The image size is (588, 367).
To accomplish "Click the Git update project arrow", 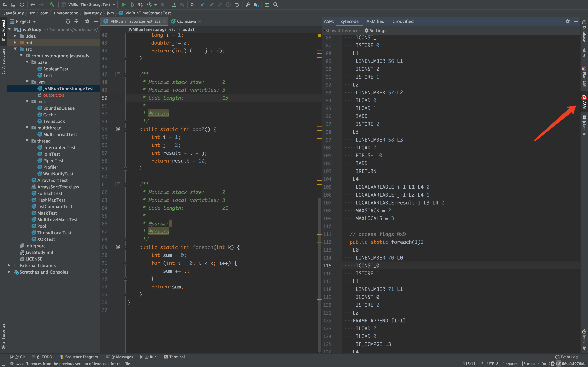I will point(203,5).
